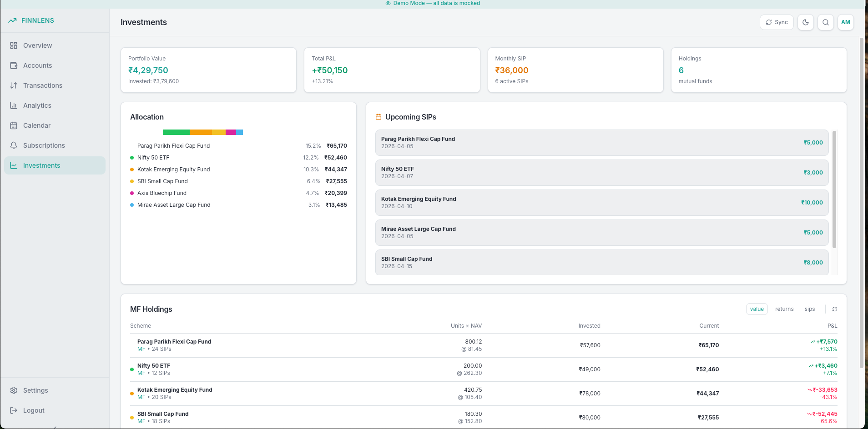Click the Investments chart icon in sidebar
Viewport: 868px width, 429px height.
coord(14,165)
